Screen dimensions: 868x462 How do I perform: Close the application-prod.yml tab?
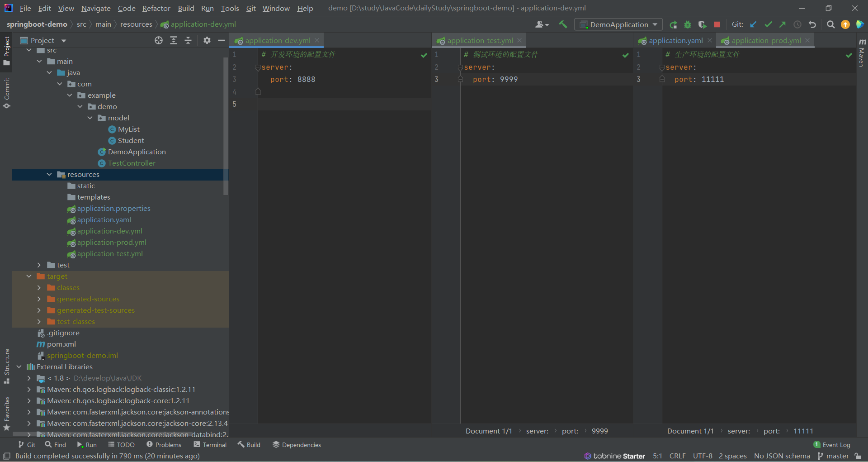(x=807, y=40)
